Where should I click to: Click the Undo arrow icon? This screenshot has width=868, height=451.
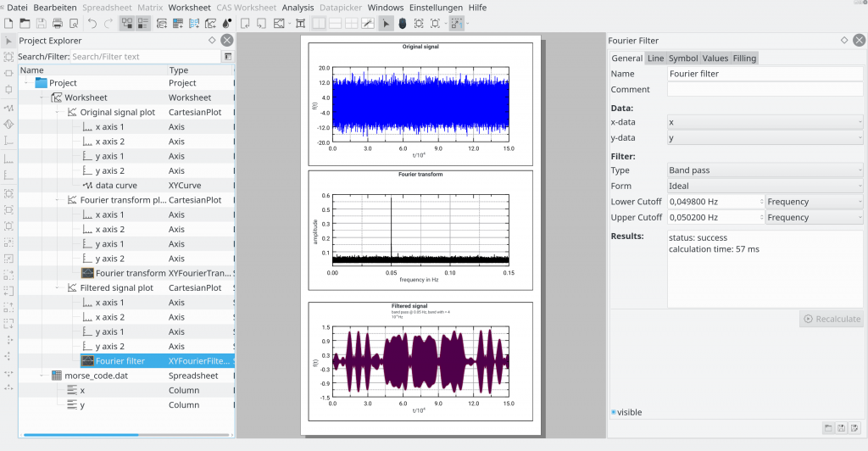[92, 24]
